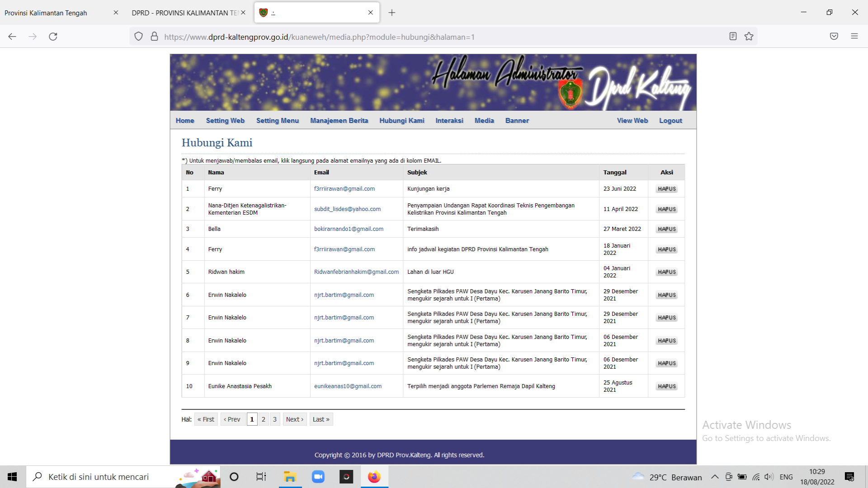Image resolution: width=868 pixels, height=488 pixels.
Task: Switch the ENG input language indicator
Action: (x=786, y=477)
